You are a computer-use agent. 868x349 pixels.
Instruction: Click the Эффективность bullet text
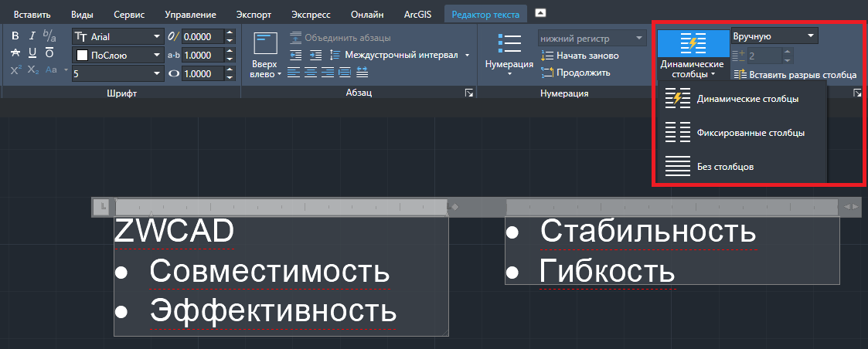[x=273, y=311]
